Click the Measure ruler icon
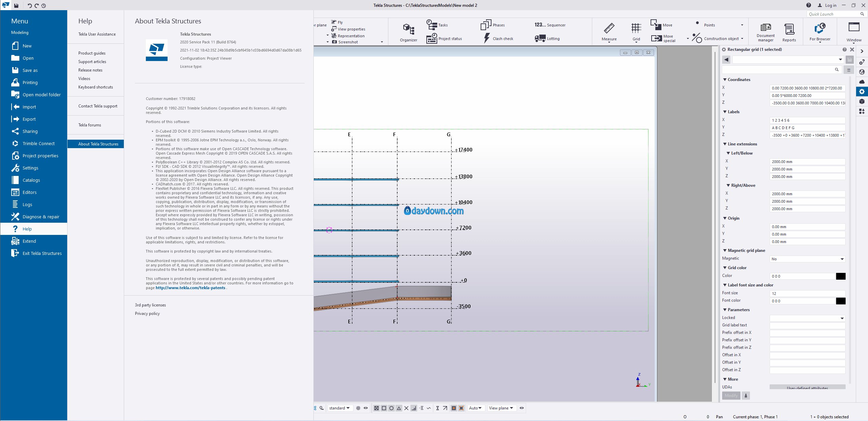 click(x=609, y=28)
